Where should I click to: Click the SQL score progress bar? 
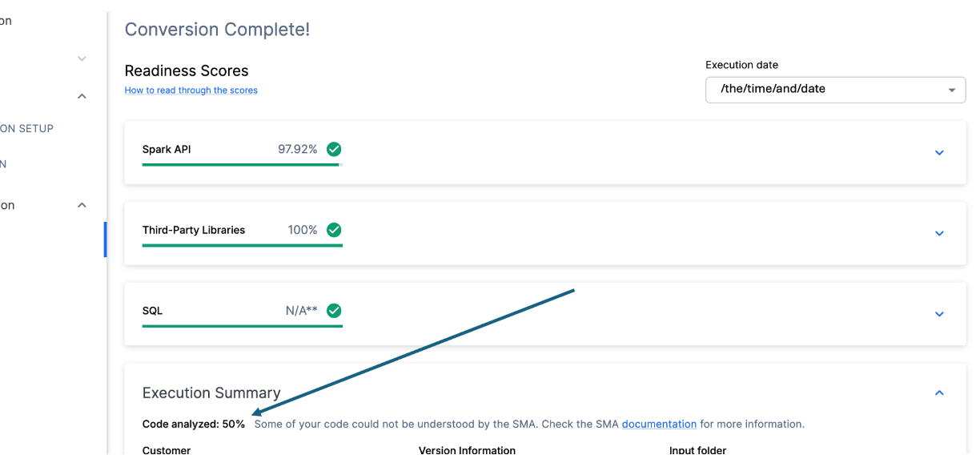click(242, 326)
